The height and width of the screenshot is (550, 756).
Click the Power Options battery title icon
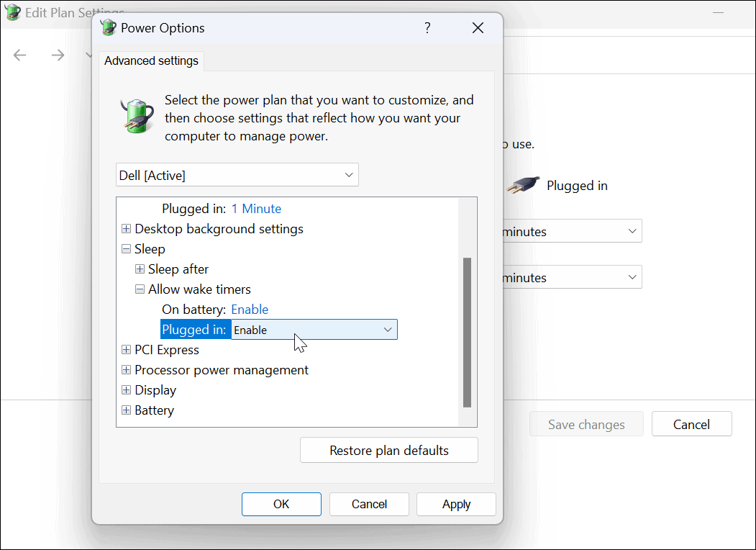pos(108,28)
